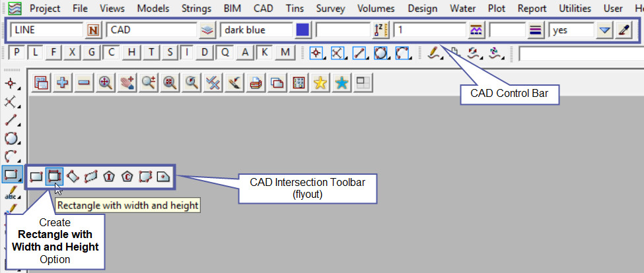Open circle flyout in horizontal CAD toolbar
644x273 pixels.
pos(380,53)
